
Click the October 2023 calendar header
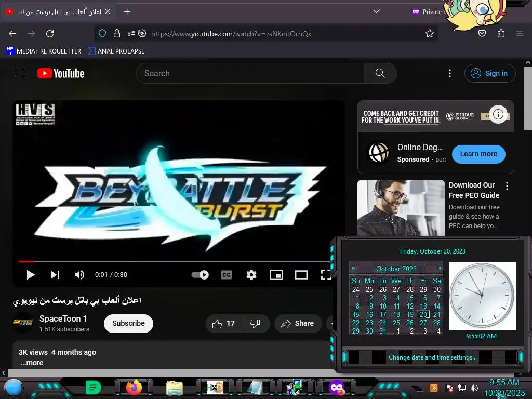point(396,269)
